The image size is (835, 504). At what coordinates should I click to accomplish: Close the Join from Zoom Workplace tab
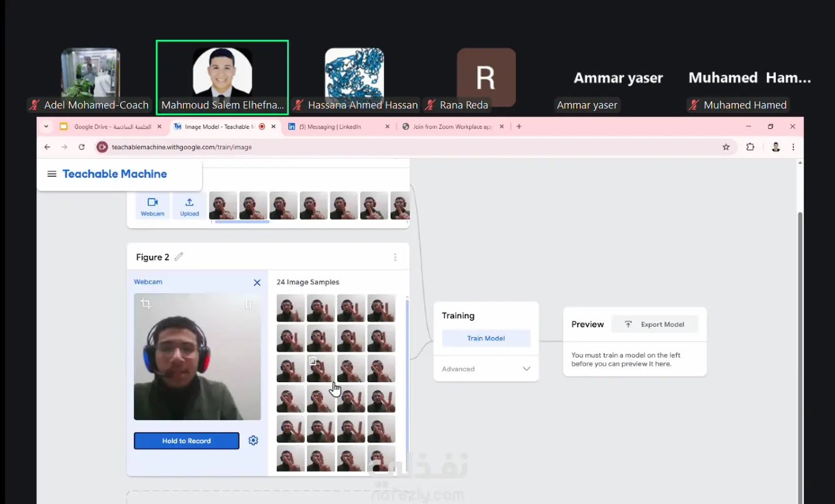click(502, 126)
